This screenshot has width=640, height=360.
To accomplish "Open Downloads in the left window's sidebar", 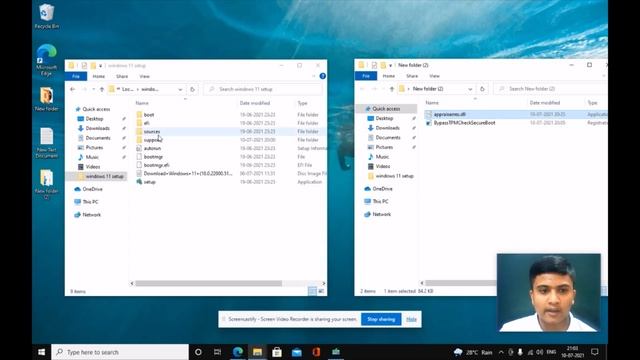I will (97, 128).
